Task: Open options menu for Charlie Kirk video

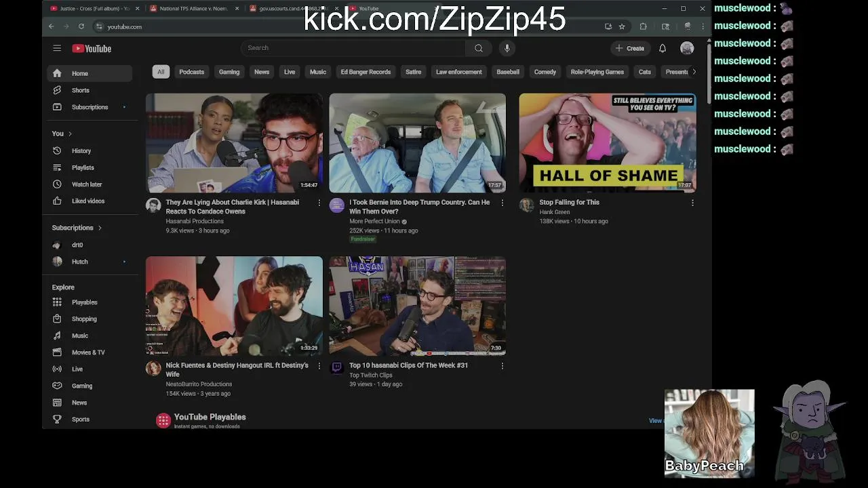Action: (x=319, y=203)
